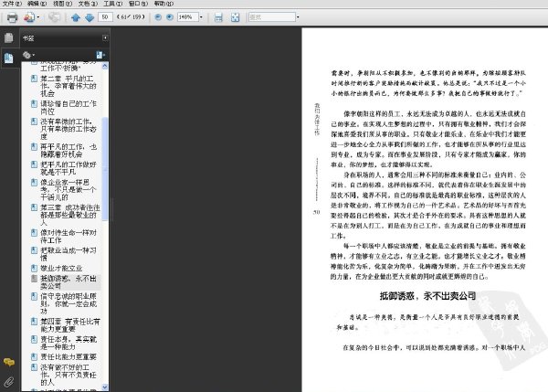Open bookmark 责任比能力更重要
The width and height of the screenshot is (548, 392).
68,357
